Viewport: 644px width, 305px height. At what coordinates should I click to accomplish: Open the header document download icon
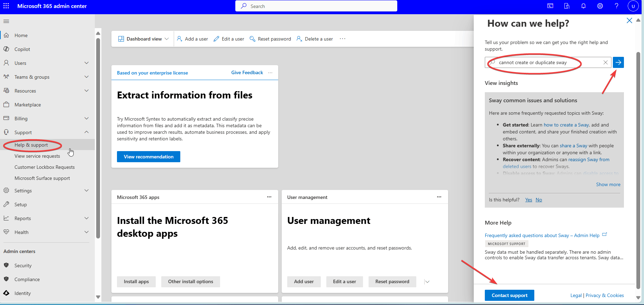(567, 6)
